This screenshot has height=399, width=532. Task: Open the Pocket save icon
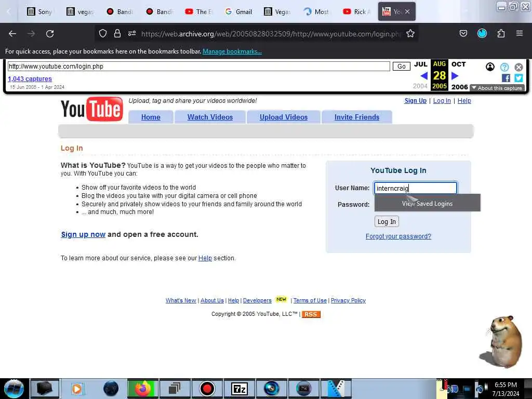463,33
